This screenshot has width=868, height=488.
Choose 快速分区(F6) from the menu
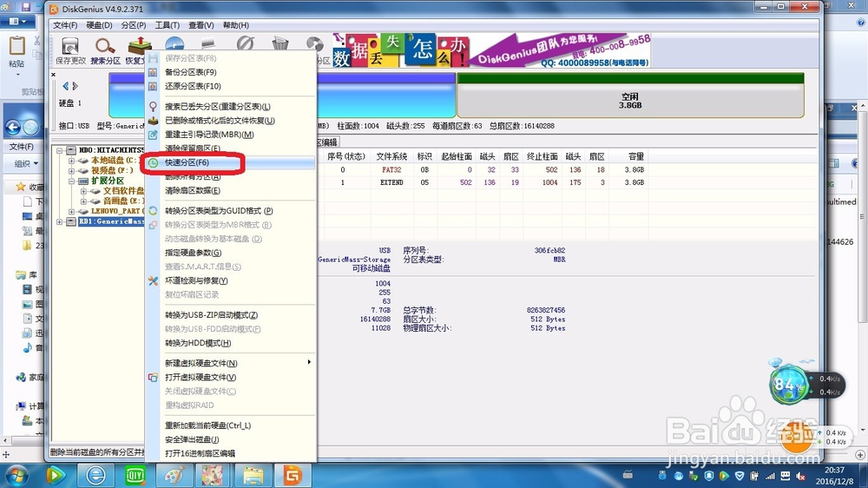(x=231, y=162)
